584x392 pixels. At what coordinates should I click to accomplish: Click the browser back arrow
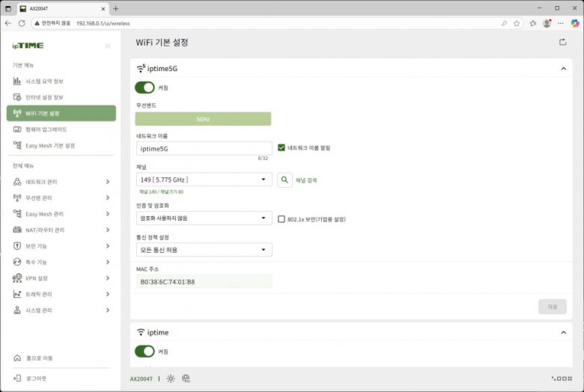coord(8,23)
